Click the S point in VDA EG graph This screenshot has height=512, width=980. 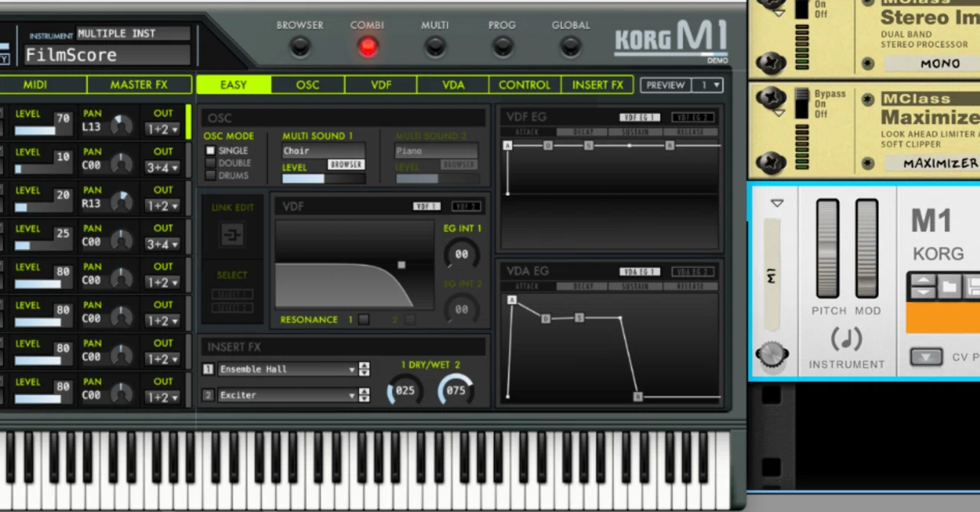click(580, 317)
